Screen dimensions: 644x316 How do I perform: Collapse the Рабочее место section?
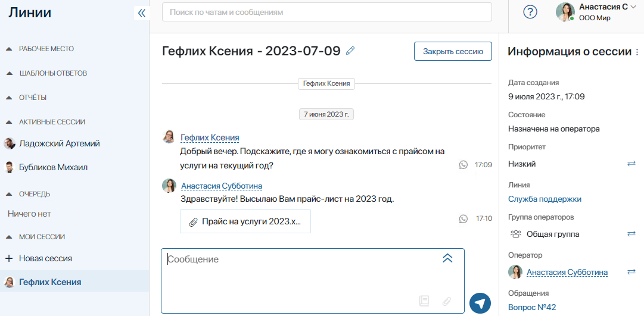click(9, 49)
